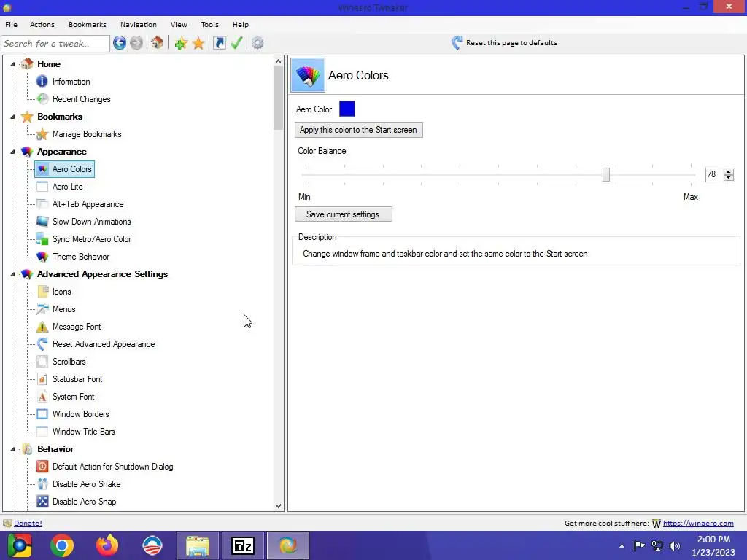The width and height of the screenshot is (747, 560).
Task: Click the Statusbar Font icon
Action: click(42, 379)
